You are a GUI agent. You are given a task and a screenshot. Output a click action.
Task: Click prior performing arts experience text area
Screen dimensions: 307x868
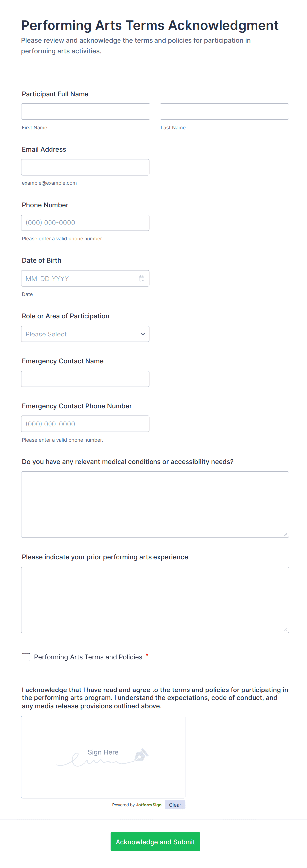click(x=155, y=600)
